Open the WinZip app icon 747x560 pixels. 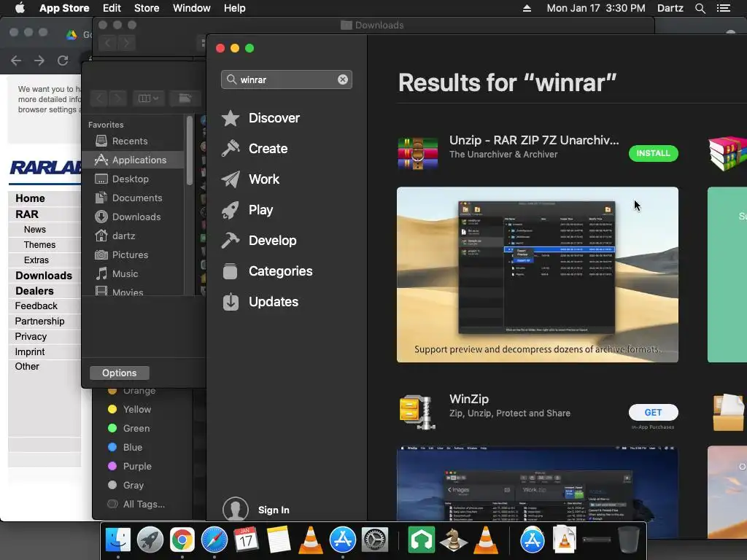click(x=418, y=412)
